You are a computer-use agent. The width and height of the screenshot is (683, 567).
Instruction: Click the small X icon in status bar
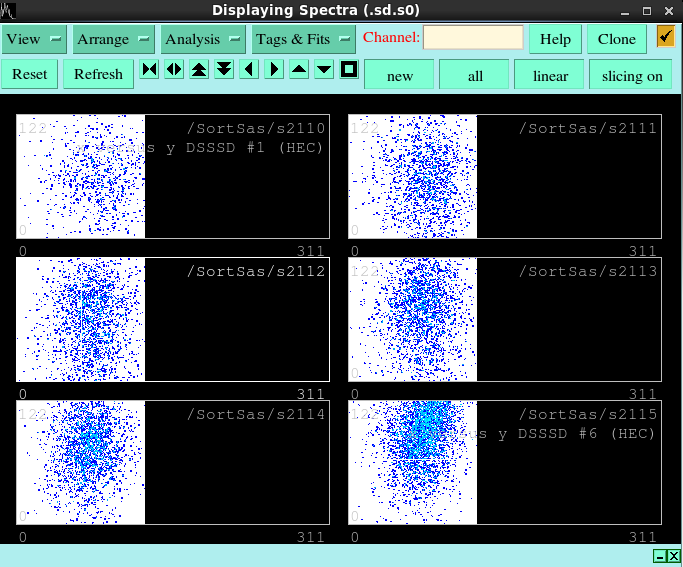(x=673, y=556)
